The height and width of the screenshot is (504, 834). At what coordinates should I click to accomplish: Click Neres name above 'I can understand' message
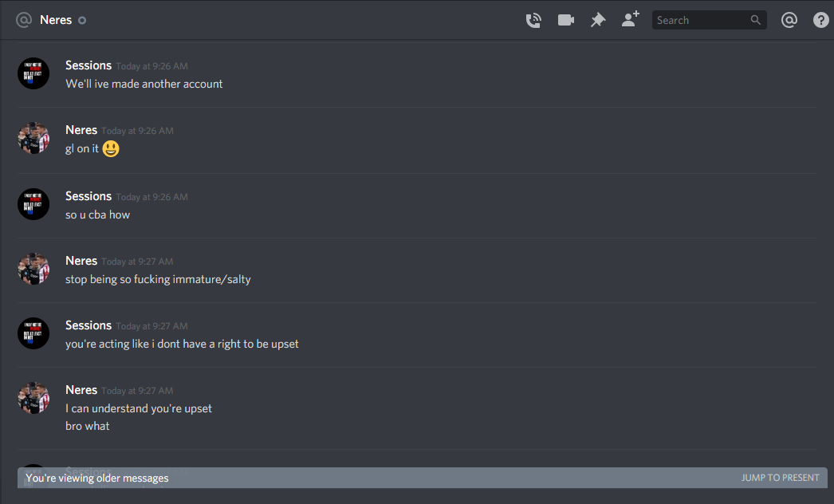point(81,390)
